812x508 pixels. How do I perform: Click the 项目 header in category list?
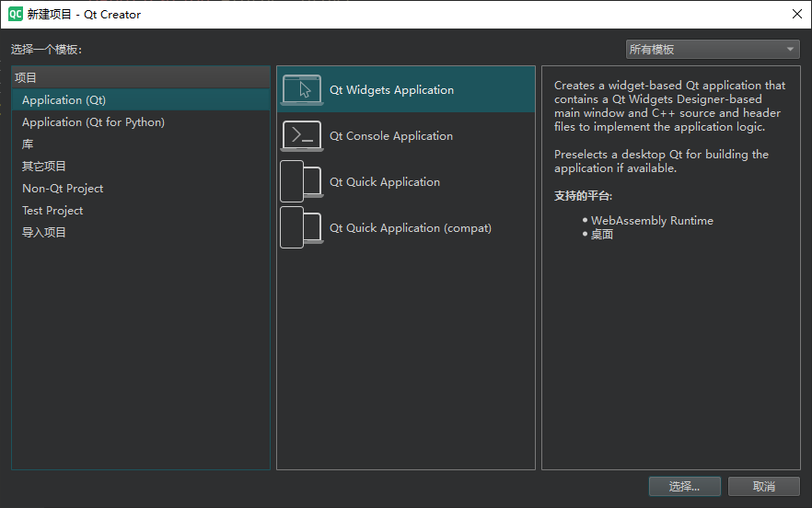[x=141, y=77]
